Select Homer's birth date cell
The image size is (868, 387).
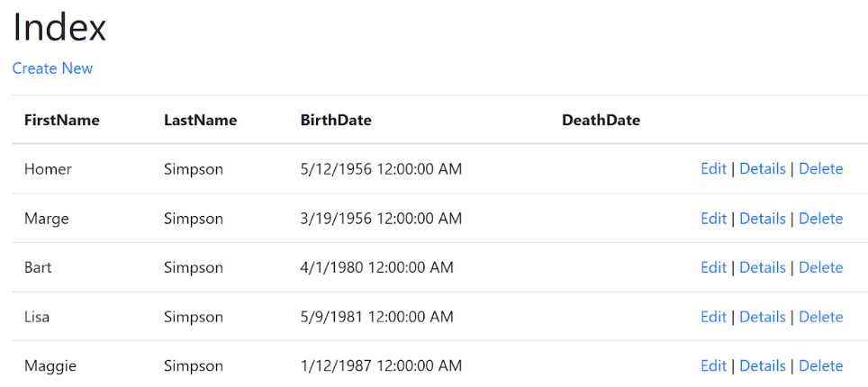coord(381,168)
